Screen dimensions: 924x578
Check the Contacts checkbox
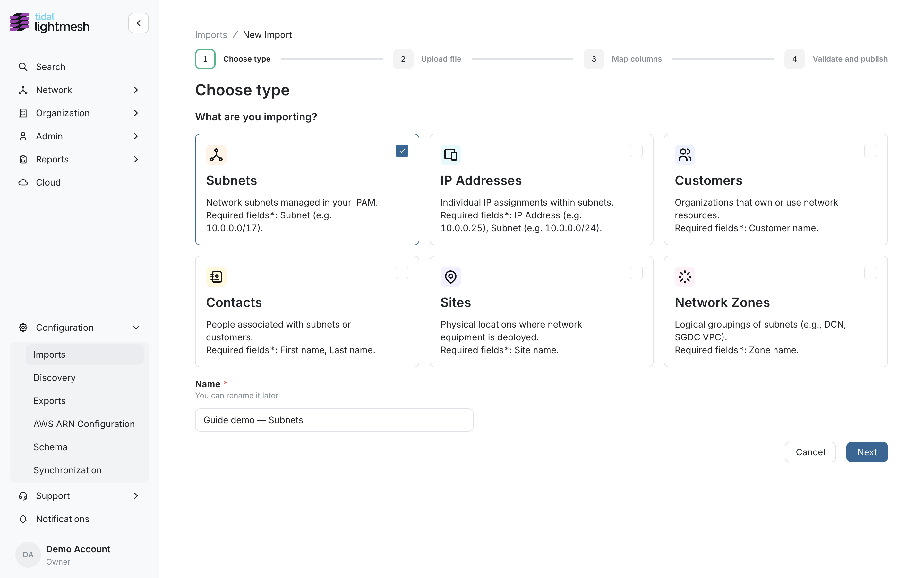pyautogui.click(x=402, y=273)
